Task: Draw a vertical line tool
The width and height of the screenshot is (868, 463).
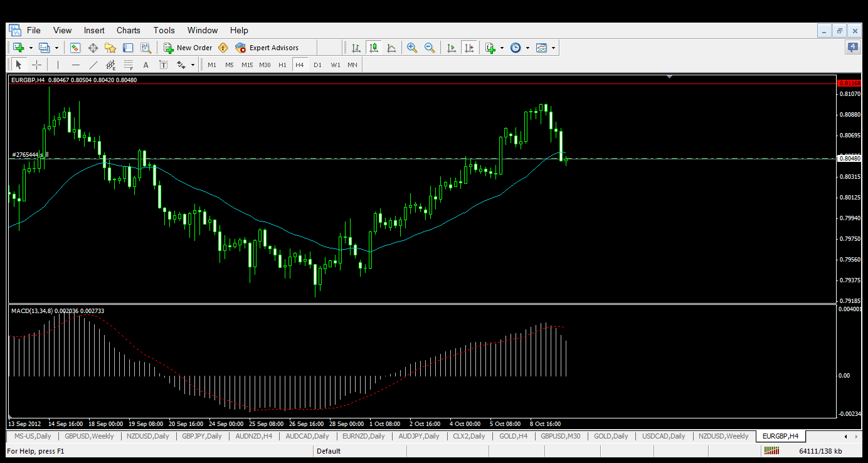Action: click(x=58, y=65)
